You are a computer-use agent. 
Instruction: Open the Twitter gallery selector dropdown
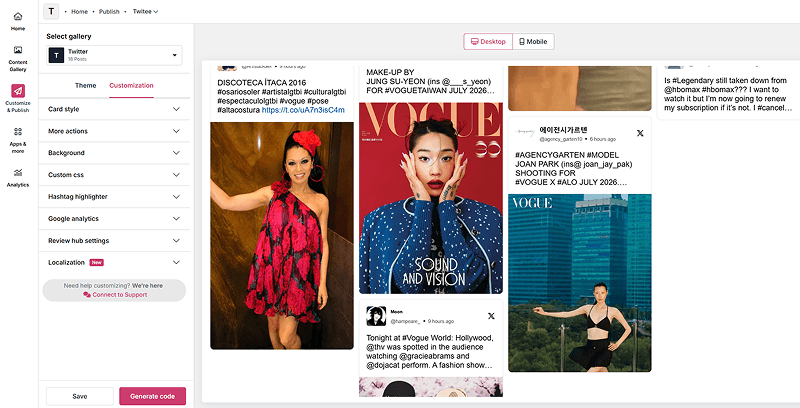pos(114,55)
